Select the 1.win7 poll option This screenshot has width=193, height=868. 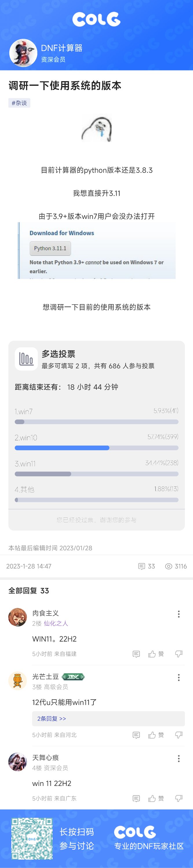[x=97, y=416]
